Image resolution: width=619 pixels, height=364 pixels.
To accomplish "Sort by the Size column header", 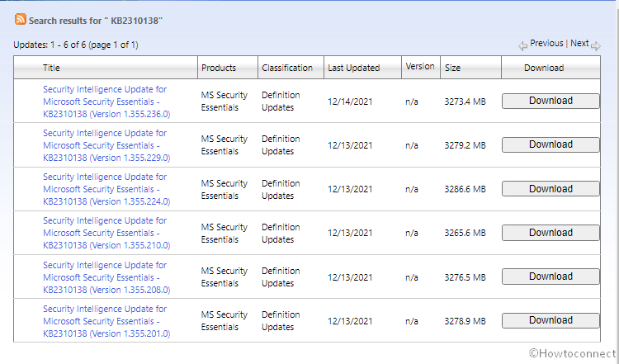I will (452, 68).
